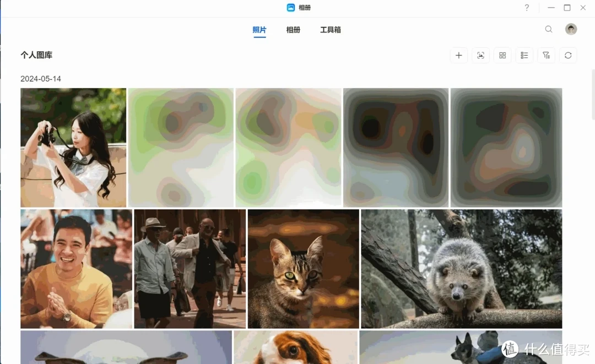Click the refresh library icon

568,56
